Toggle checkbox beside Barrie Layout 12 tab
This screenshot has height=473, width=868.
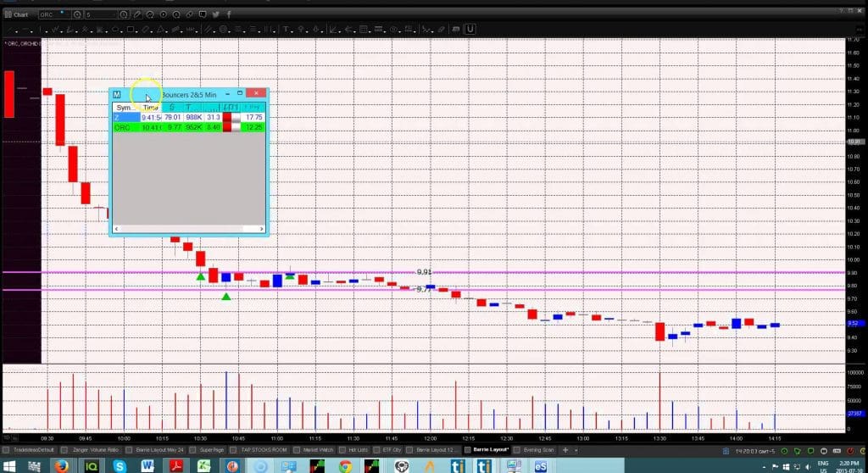[x=409, y=450]
